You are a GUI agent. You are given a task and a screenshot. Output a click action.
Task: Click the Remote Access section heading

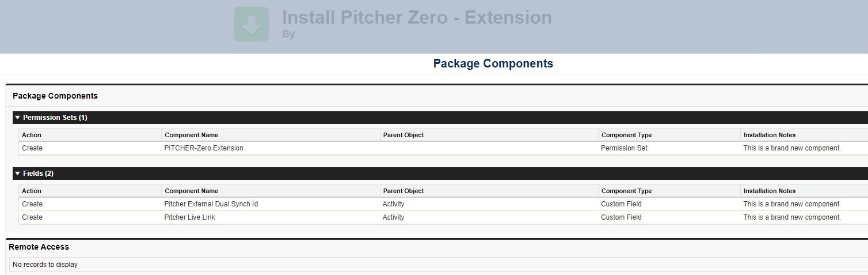[39, 247]
